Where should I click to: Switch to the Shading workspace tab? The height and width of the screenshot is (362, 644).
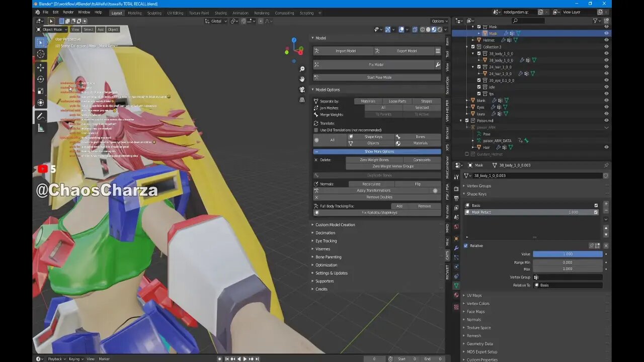tap(220, 13)
